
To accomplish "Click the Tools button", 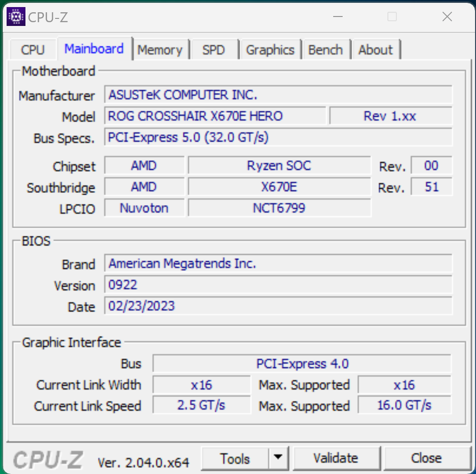I will click(x=235, y=458).
